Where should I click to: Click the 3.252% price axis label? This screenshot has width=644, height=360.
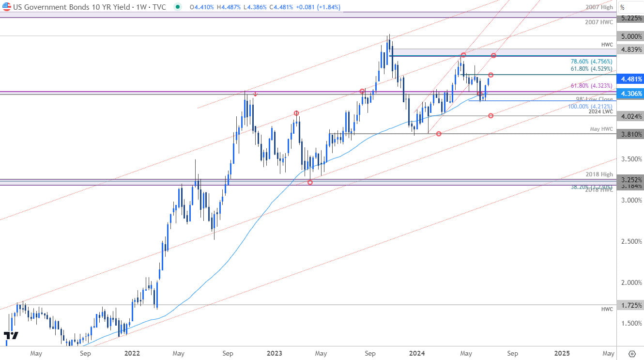pos(629,179)
